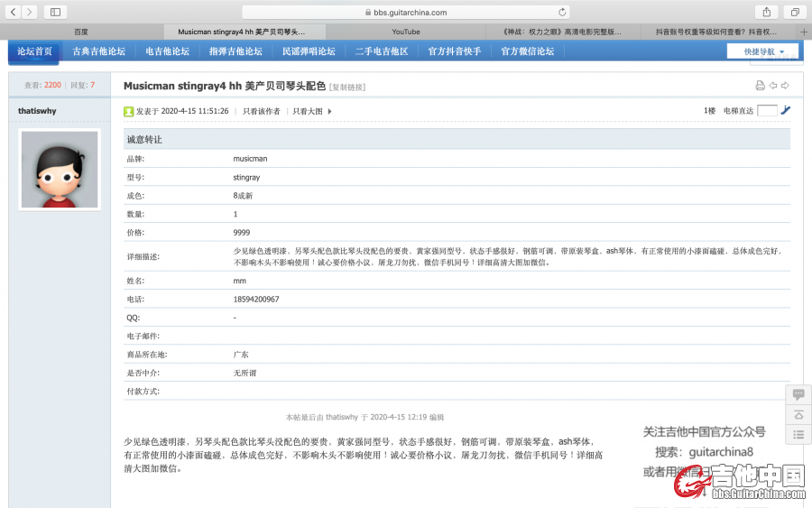Go to next thread arrow icon
This screenshot has width=812, height=508.
tap(785, 86)
